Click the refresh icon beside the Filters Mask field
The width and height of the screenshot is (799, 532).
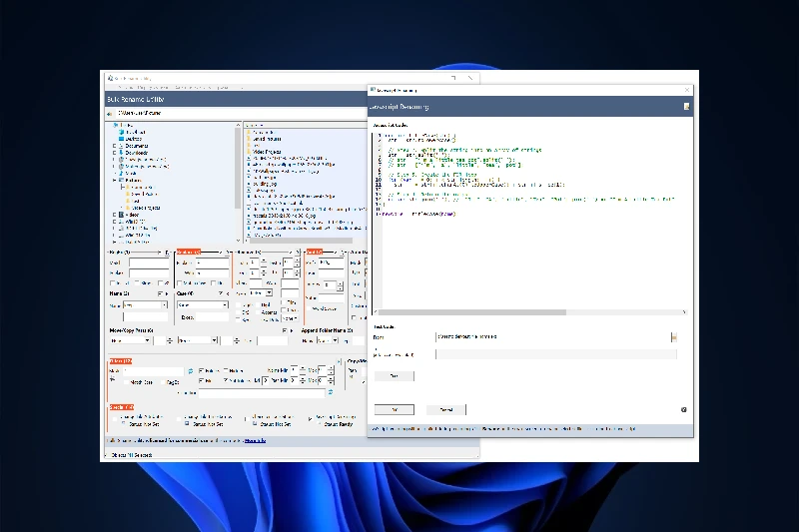click(191, 371)
